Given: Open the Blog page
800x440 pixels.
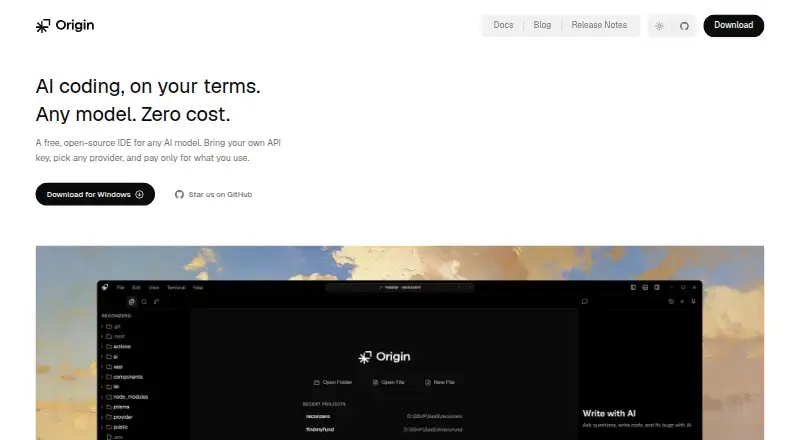Looking at the screenshot, I should coord(542,25).
